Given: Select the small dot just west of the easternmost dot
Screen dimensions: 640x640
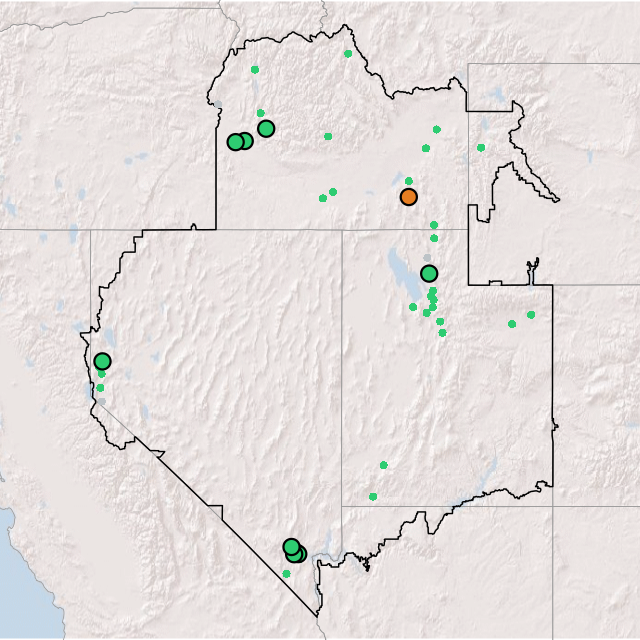Looking at the screenshot, I should tap(512, 324).
